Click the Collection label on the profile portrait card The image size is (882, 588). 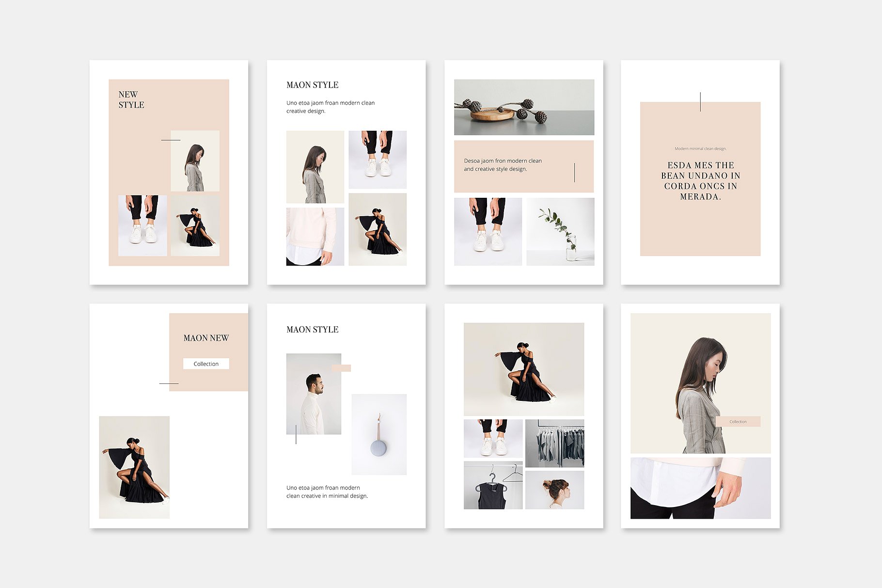pyautogui.click(x=739, y=422)
